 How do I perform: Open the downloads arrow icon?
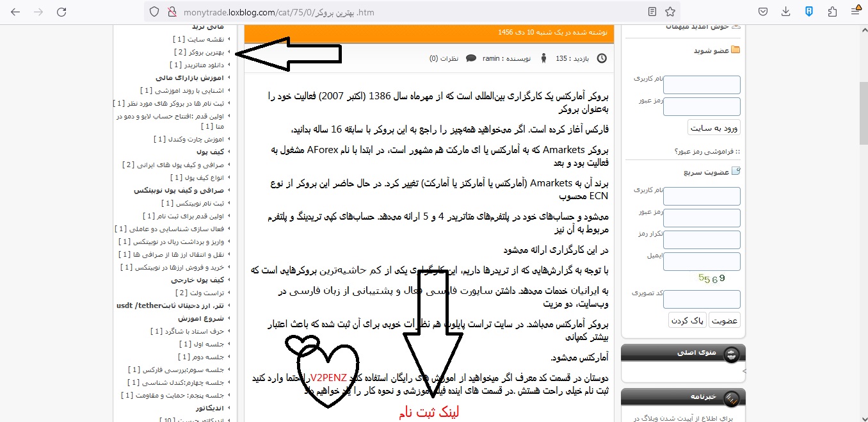click(786, 12)
